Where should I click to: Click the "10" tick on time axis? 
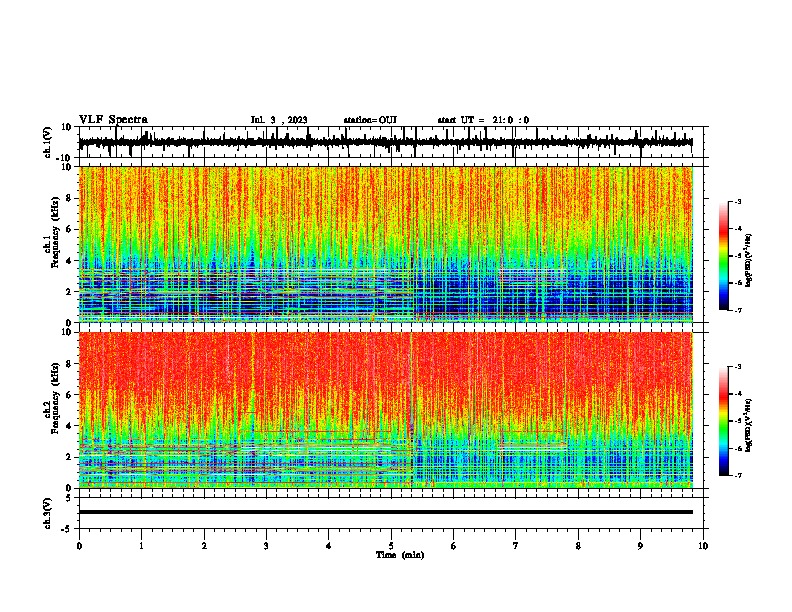pyautogui.click(x=703, y=545)
